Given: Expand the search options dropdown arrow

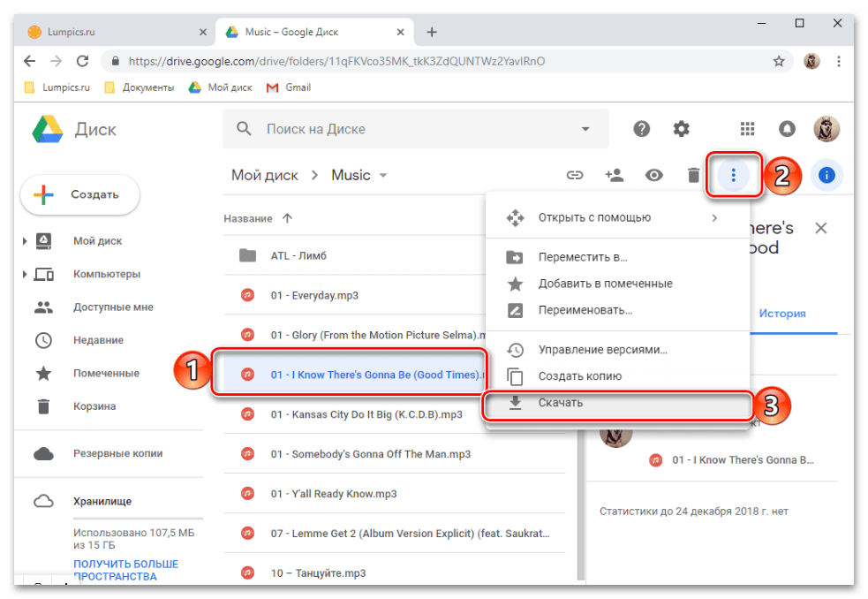Looking at the screenshot, I should pyautogui.click(x=585, y=129).
